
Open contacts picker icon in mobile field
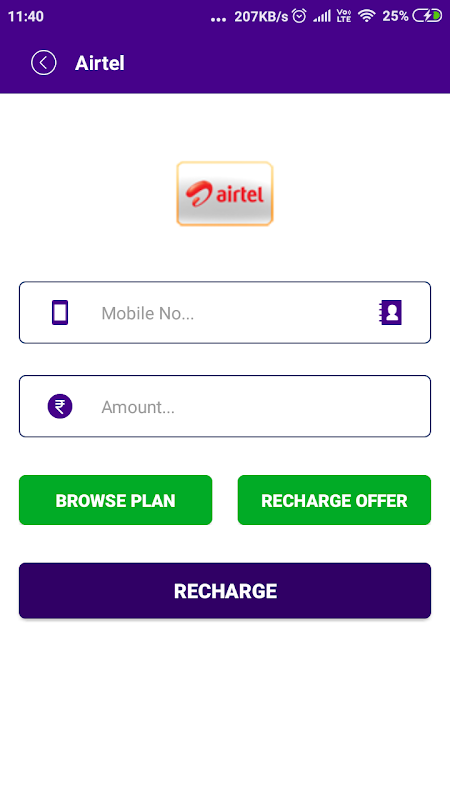pos(390,313)
